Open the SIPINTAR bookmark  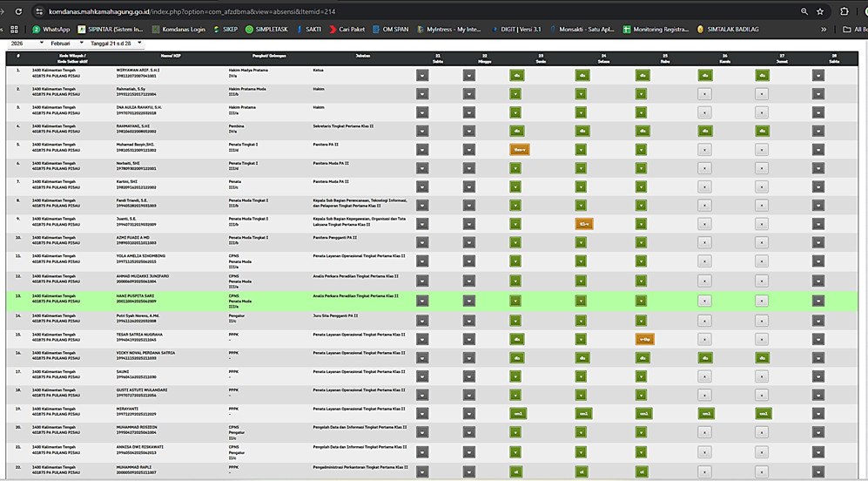coord(112,29)
